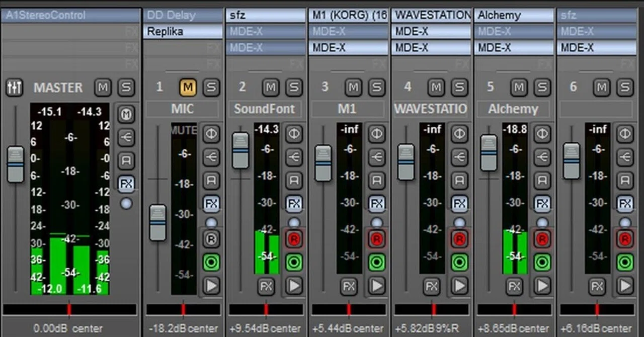Open SoundFont track FX chain button
The width and height of the screenshot is (644, 337).
[x=294, y=204]
